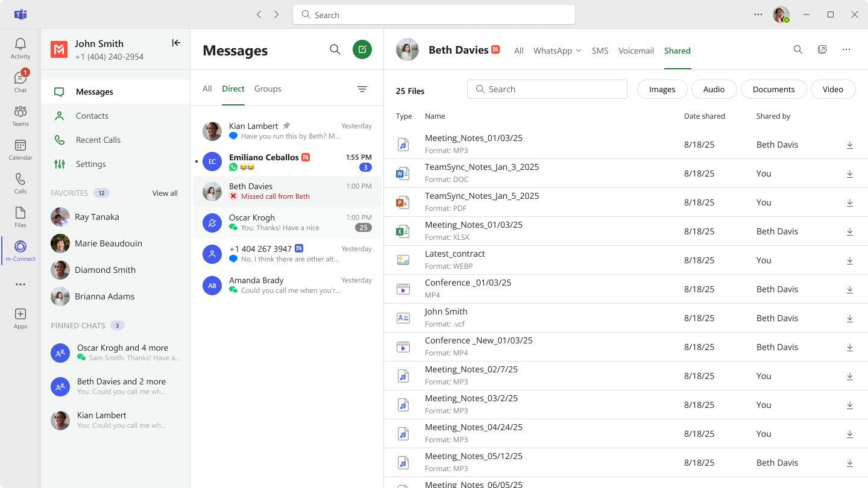Click the Meeting_Notes_05/12/25 file name
The image size is (868, 488).
[x=474, y=456]
